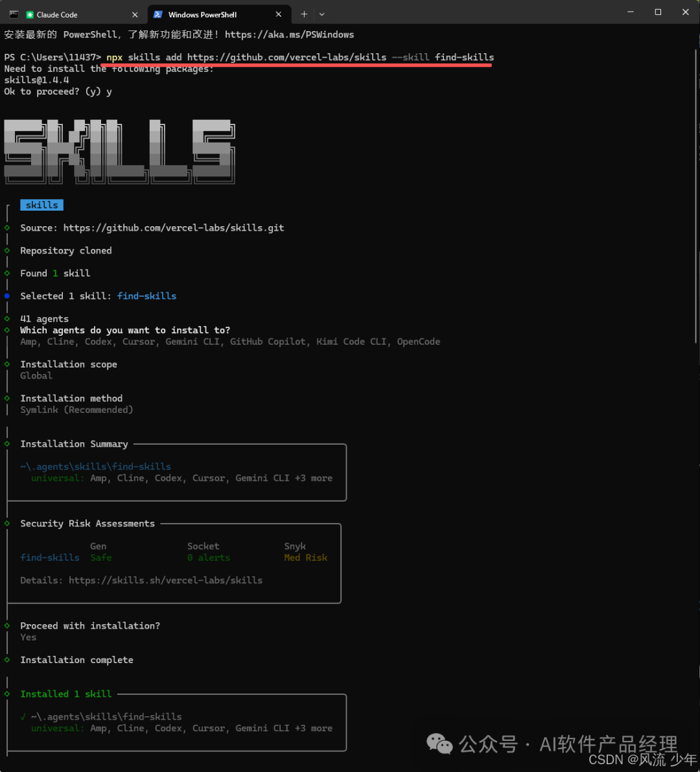Select the Windows PowerShell tab

tap(214, 14)
